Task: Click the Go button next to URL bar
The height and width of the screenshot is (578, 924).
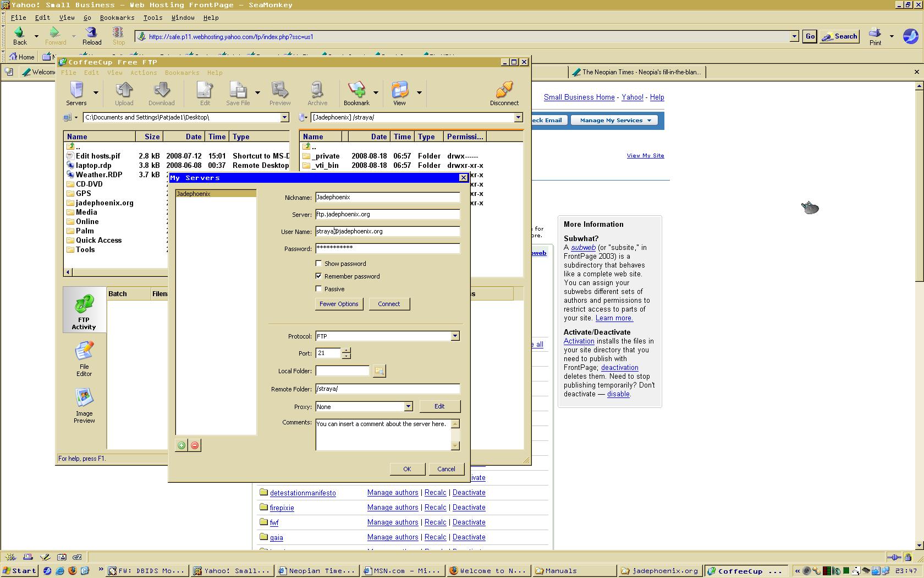Action: 810,36
